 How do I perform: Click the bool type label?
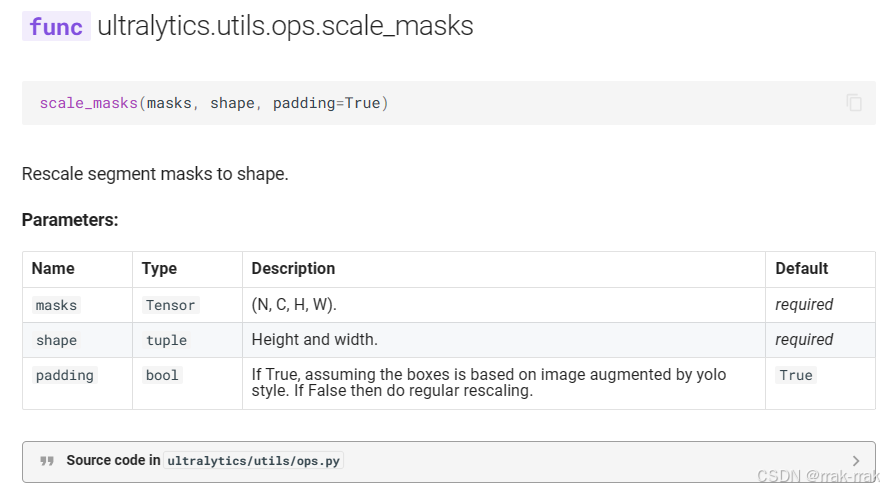[x=162, y=375]
